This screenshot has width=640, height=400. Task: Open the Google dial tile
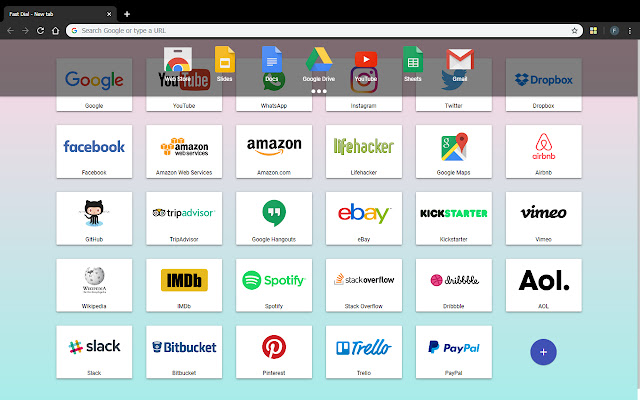[94, 85]
